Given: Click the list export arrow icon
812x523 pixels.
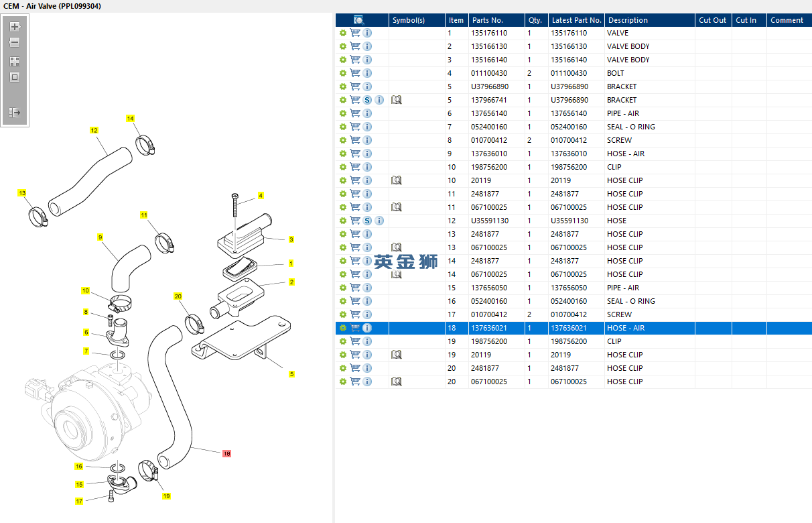Looking at the screenshot, I should pyautogui.click(x=15, y=113).
